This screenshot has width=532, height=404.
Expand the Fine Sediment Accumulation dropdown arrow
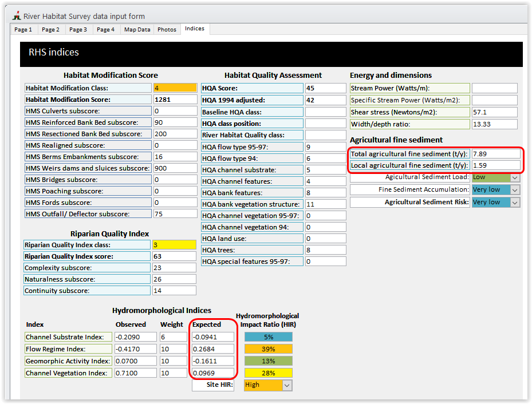click(x=515, y=190)
